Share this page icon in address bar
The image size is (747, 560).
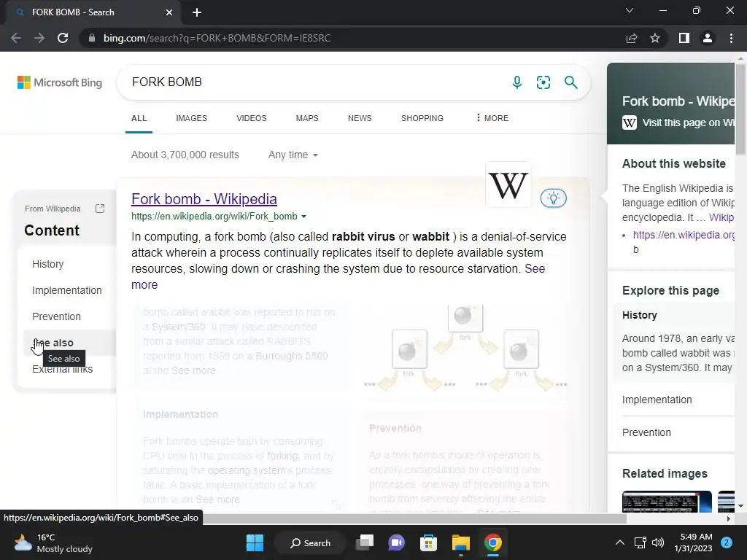[x=632, y=38]
